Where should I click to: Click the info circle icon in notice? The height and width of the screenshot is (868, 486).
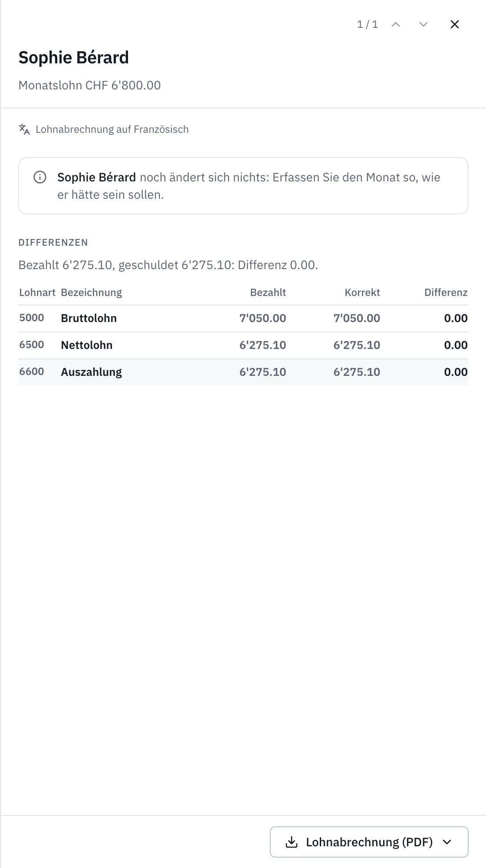point(40,177)
